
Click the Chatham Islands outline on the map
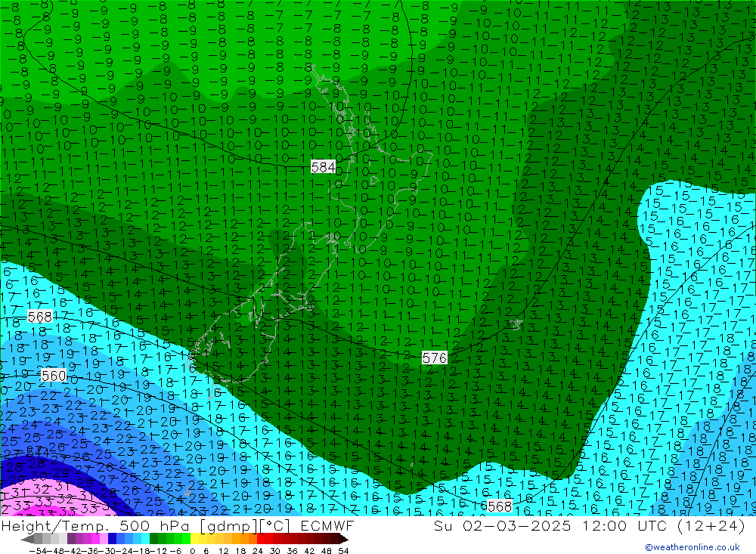tap(516, 324)
